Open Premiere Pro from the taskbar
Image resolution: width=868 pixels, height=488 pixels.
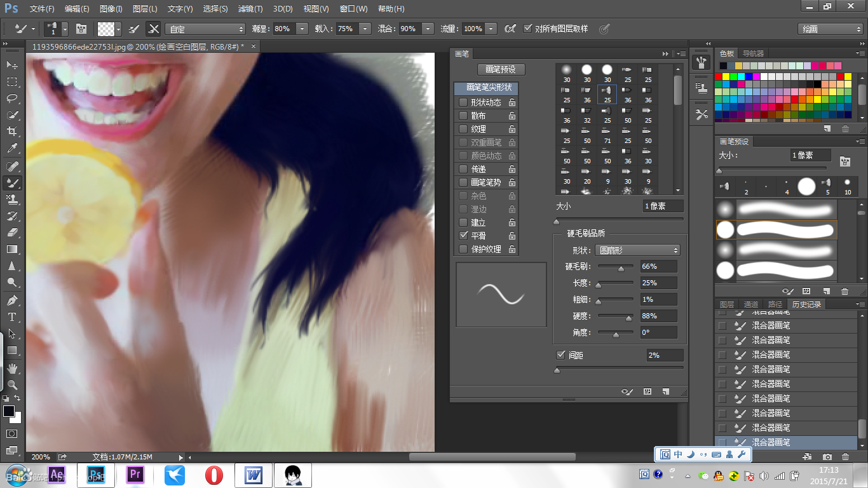tap(135, 475)
